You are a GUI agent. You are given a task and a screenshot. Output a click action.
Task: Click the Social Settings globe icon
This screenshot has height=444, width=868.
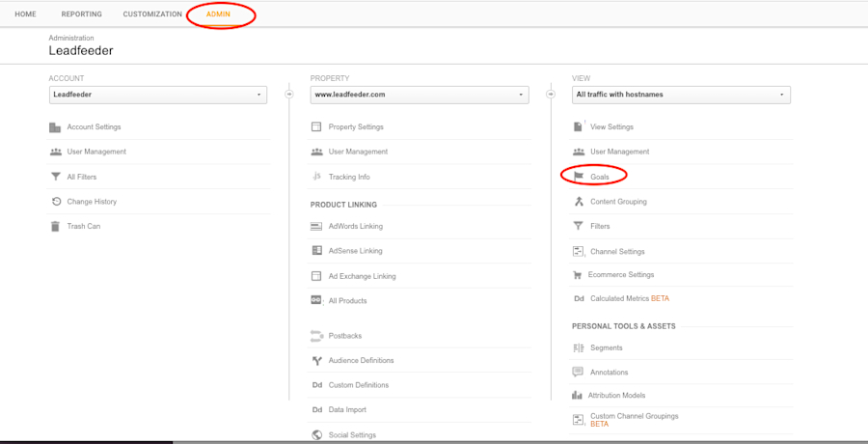pos(316,435)
